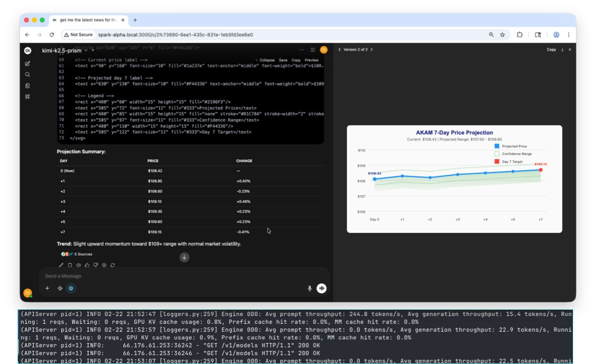Image resolution: width=596 pixels, height=364 pixels.
Task: Download the artifact from the preview panel
Action: tap(562, 50)
